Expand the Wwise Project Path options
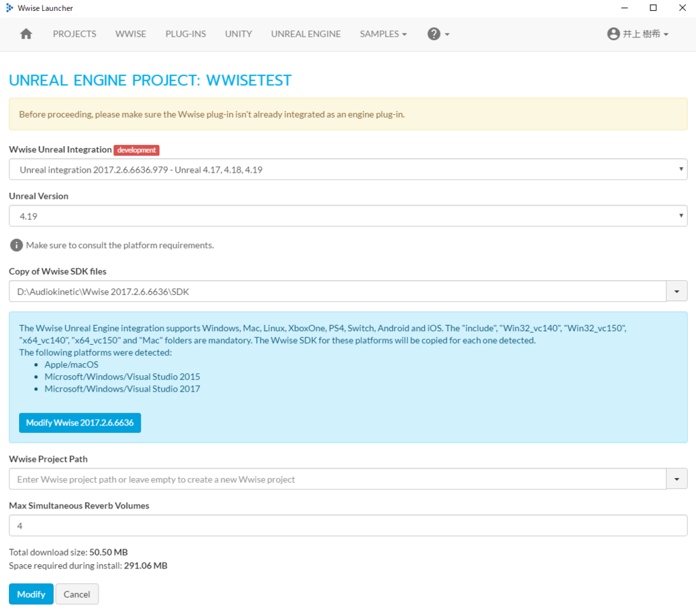This screenshot has width=696, height=616. 677,479
